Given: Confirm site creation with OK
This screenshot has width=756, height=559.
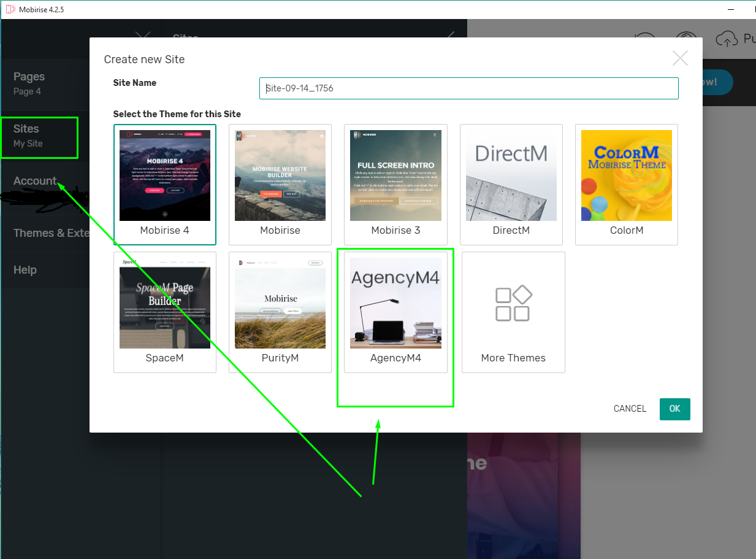Looking at the screenshot, I should pos(674,409).
